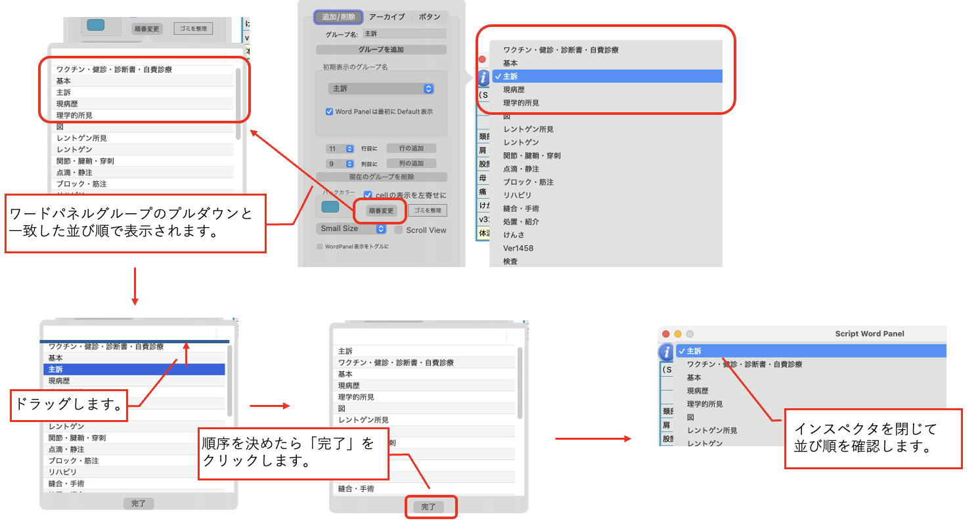
Task: Open the ボタン tab in the inspector
Action: pyautogui.click(x=430, y=17)
